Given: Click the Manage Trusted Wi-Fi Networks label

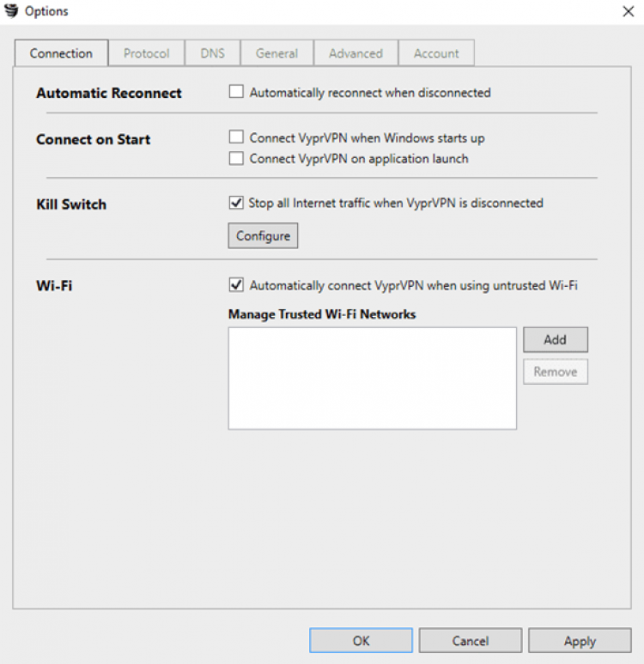Looking at the screenshot, I should [322, 314].
